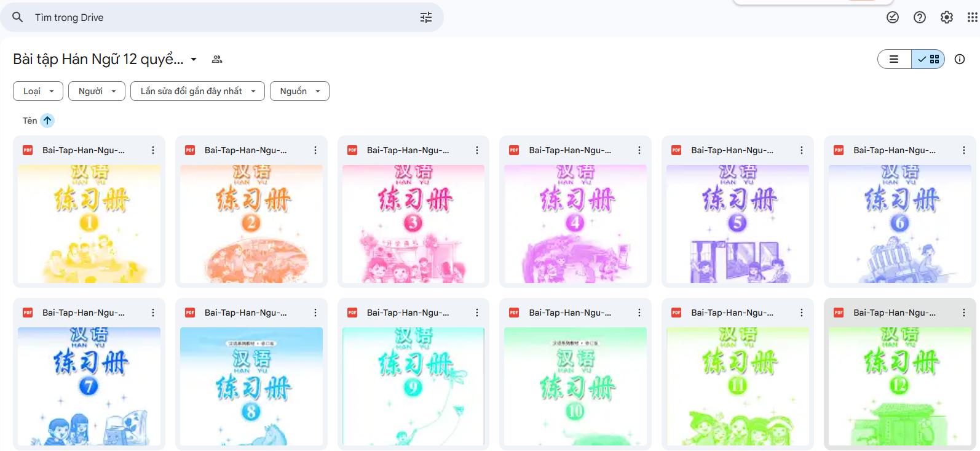Viewport: 980px width, 451px height.
Task: Open the workbook 7 PDF thumbnail
Action: tap(89, 385)
